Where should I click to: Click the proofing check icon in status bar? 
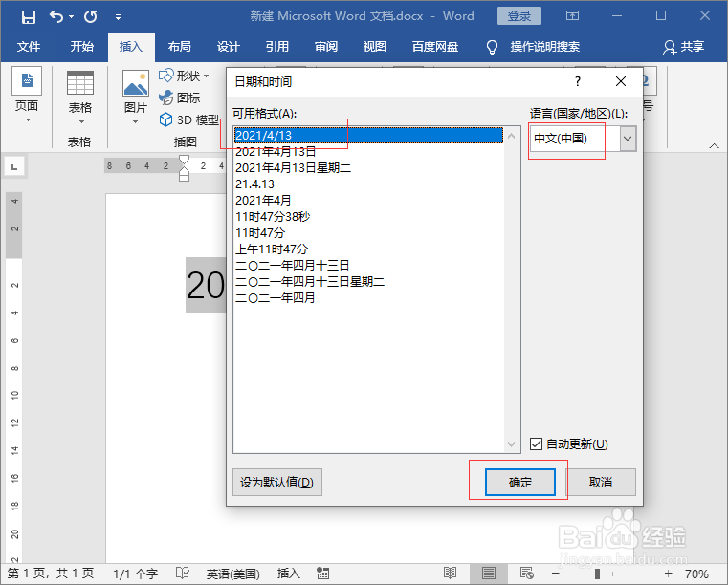click(183, 574)
